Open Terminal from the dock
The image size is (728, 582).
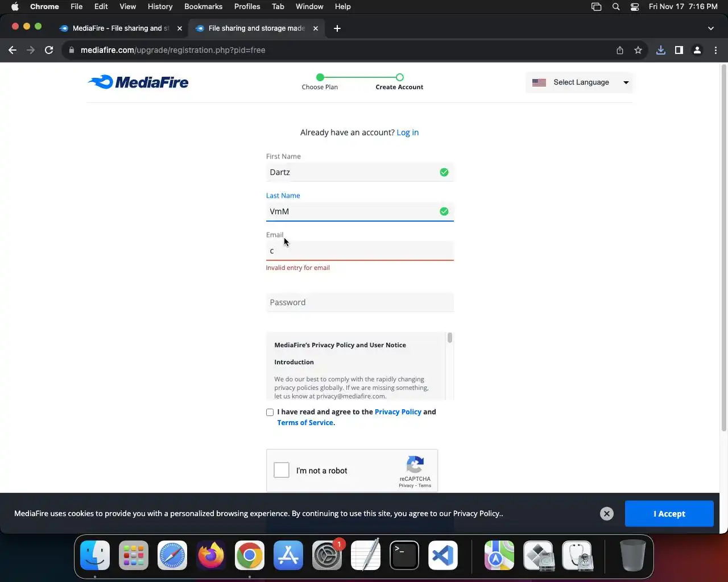(x=404, y=555)
